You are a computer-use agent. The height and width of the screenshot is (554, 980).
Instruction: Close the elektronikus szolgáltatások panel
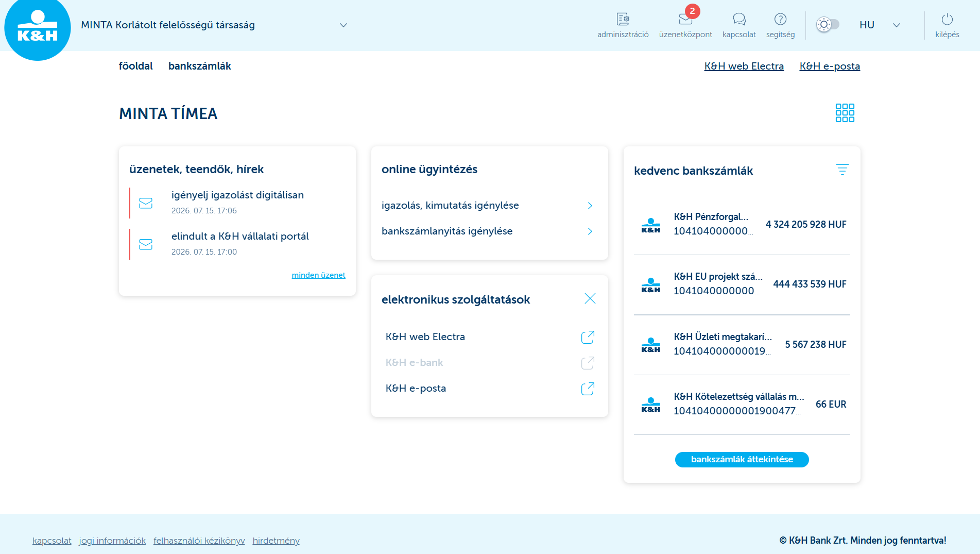590,298
